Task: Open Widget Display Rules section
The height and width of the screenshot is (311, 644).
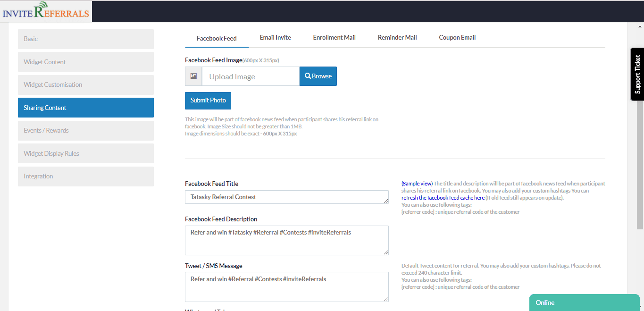Action: click(86, 153)
